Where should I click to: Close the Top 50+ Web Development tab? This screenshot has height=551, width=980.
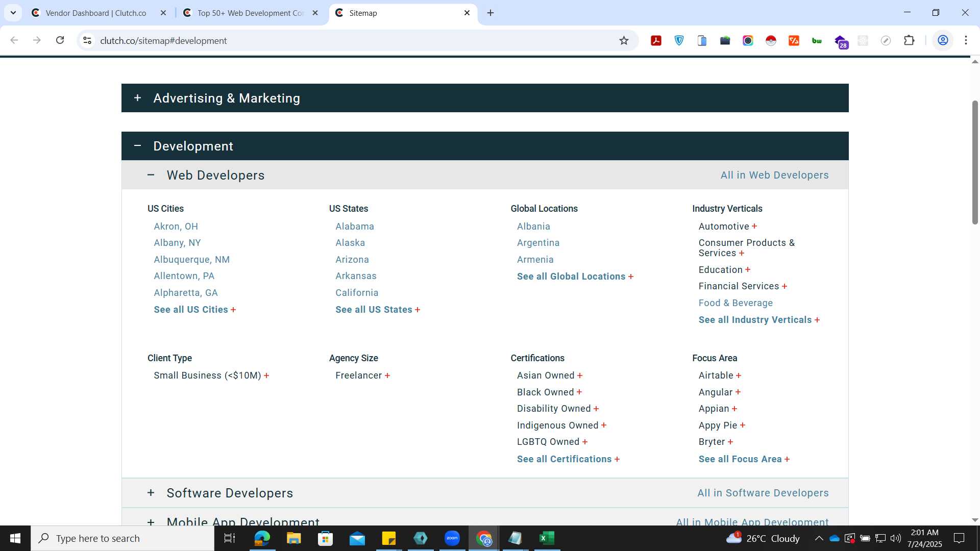315,13
